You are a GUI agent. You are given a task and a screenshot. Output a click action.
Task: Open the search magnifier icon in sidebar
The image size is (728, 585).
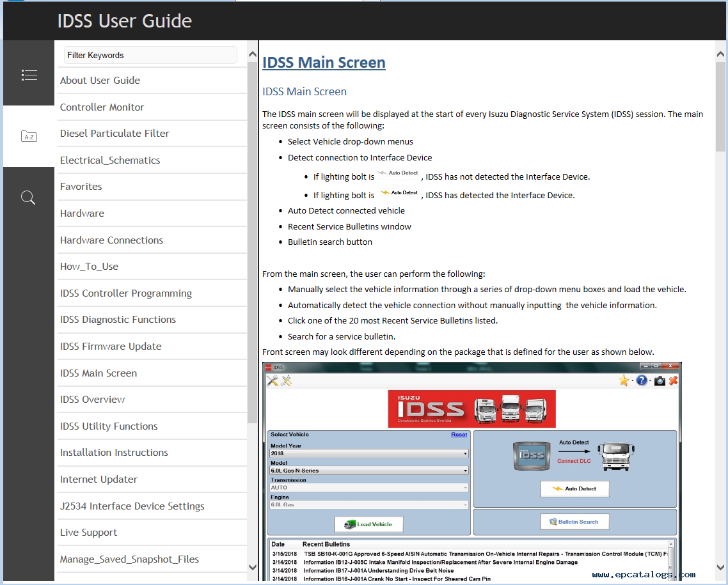tap(28, 198)
